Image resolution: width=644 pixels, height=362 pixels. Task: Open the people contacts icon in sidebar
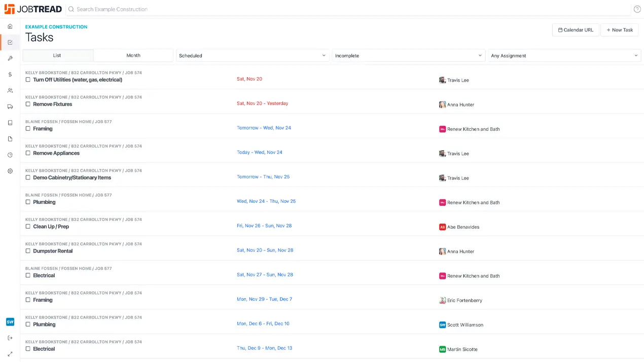[x=10, y=91]
